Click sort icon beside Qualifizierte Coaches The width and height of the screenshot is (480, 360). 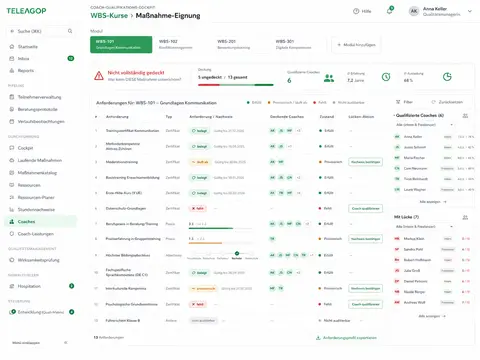(465, 116)
